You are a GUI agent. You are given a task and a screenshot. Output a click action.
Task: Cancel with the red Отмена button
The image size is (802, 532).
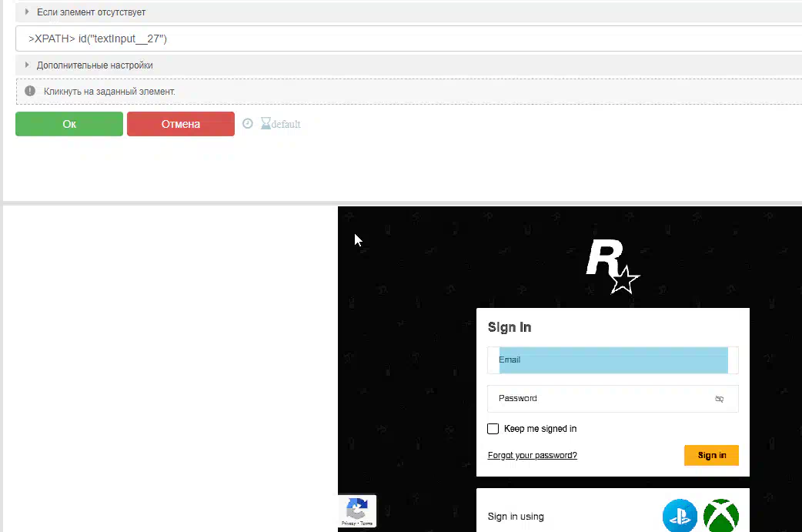pos(181,124)
